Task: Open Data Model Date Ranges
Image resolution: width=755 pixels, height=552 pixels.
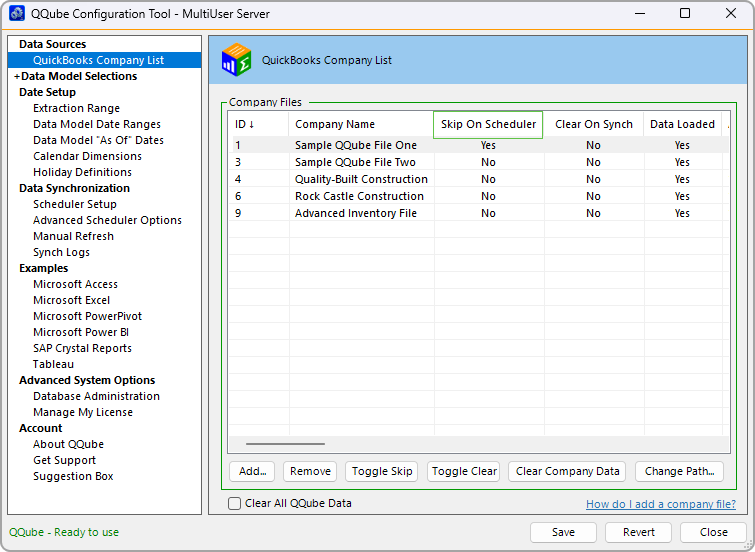Action: [x=97, y=124]
